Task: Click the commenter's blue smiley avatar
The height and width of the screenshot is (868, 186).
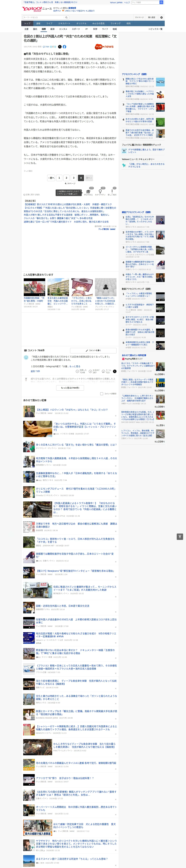Action: click(x=26, y=357)
